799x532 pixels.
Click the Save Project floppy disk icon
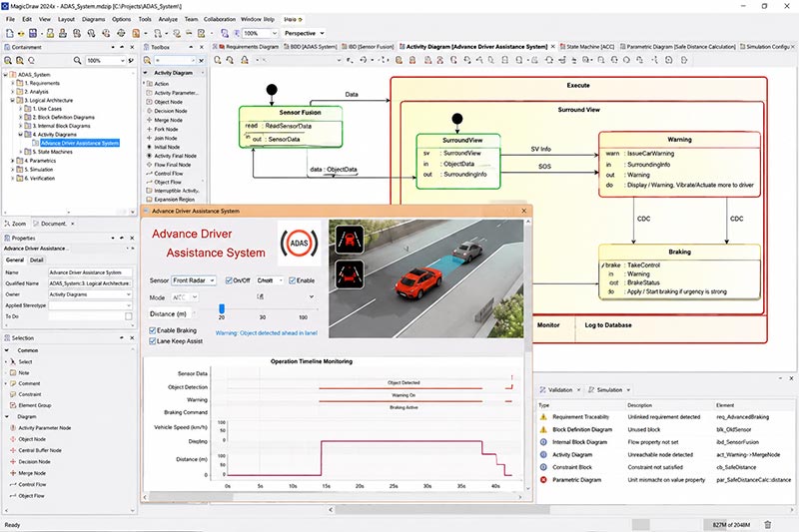(33, 33)
